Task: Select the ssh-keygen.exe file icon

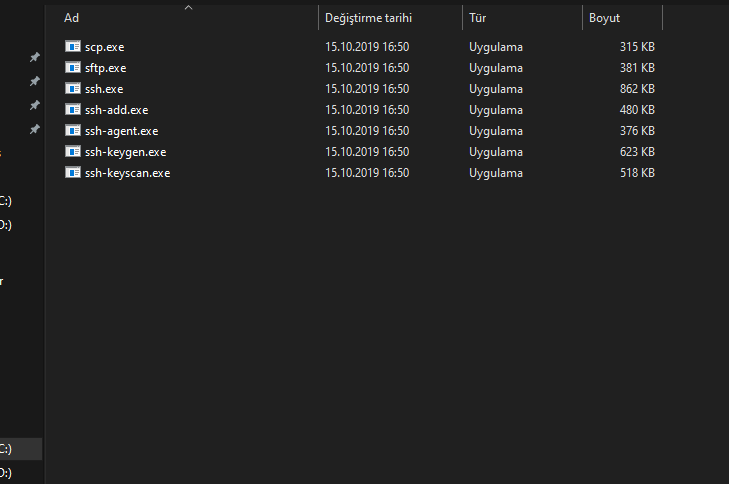Action: click(x=72, y=151)
